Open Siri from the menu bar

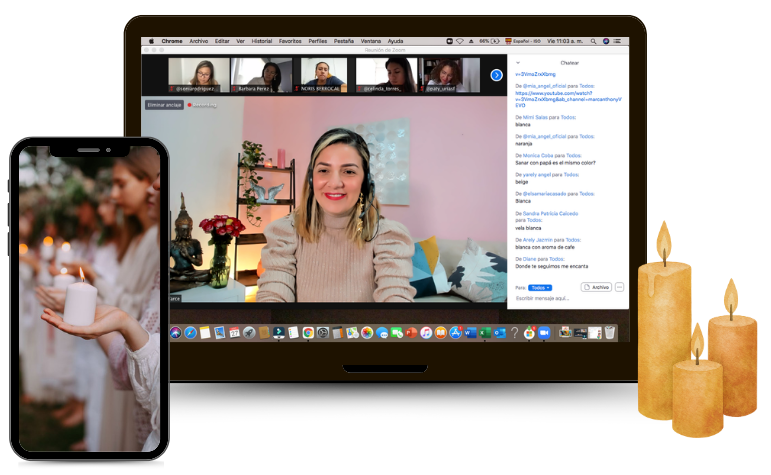[x=606, y=41]
